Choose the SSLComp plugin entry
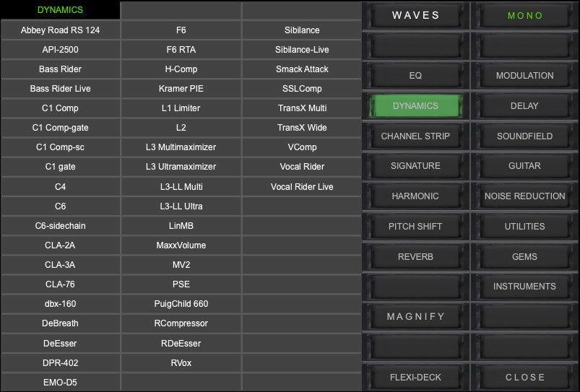580x392 pixels. point(302,89)
